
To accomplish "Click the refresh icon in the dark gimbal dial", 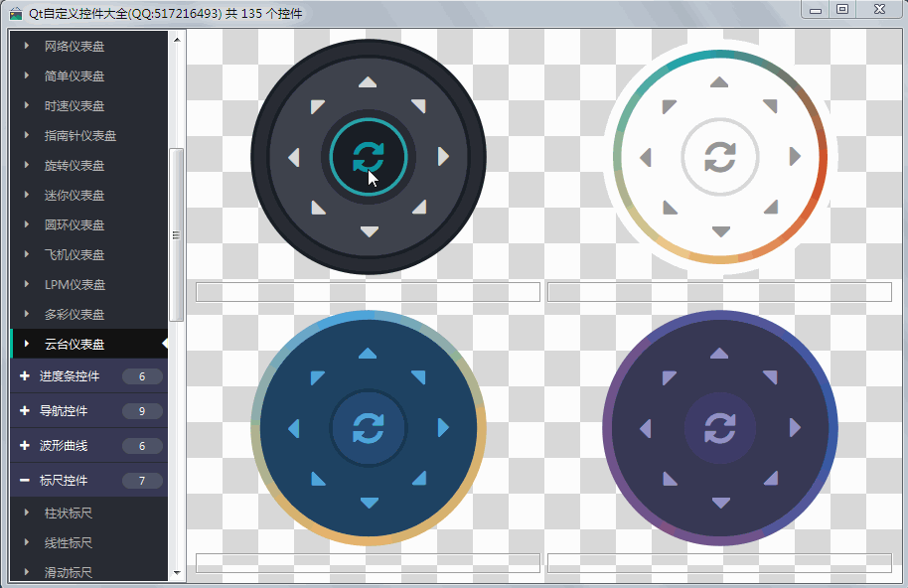I will click(x=368, y=157).
